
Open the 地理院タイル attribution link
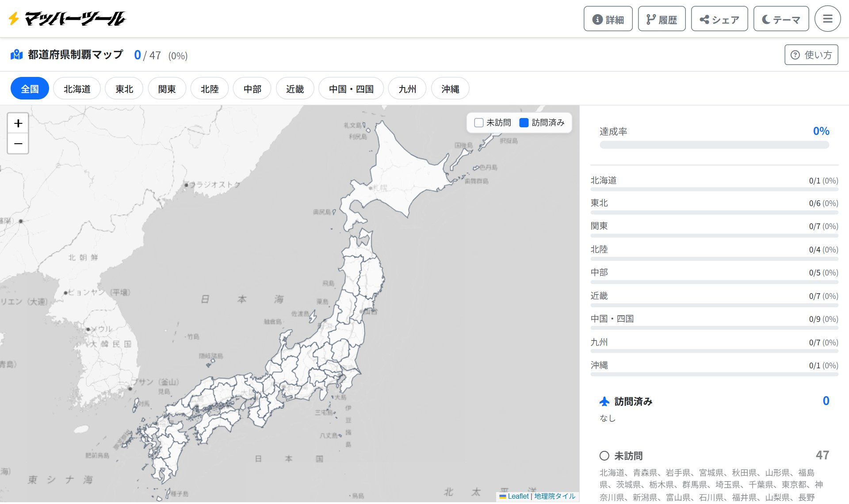555,496
